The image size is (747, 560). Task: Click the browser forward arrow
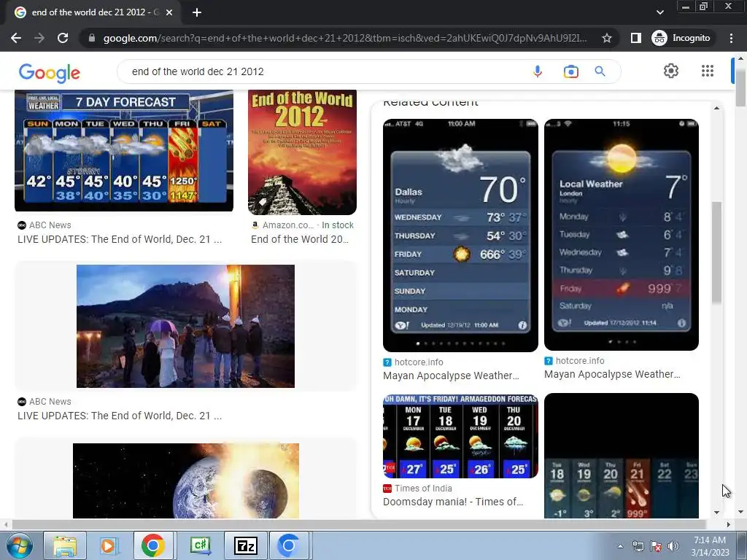39,38
